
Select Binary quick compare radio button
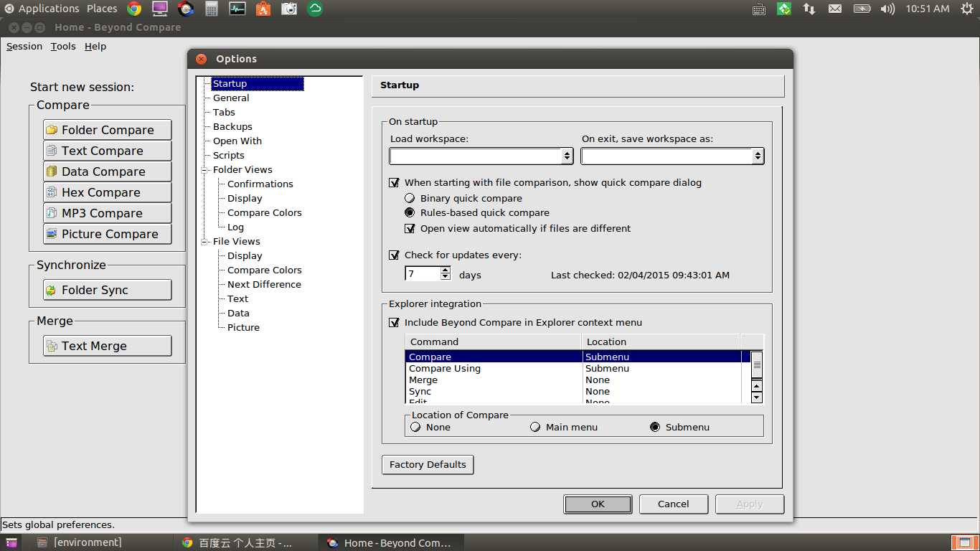click(x=410, y=199)
